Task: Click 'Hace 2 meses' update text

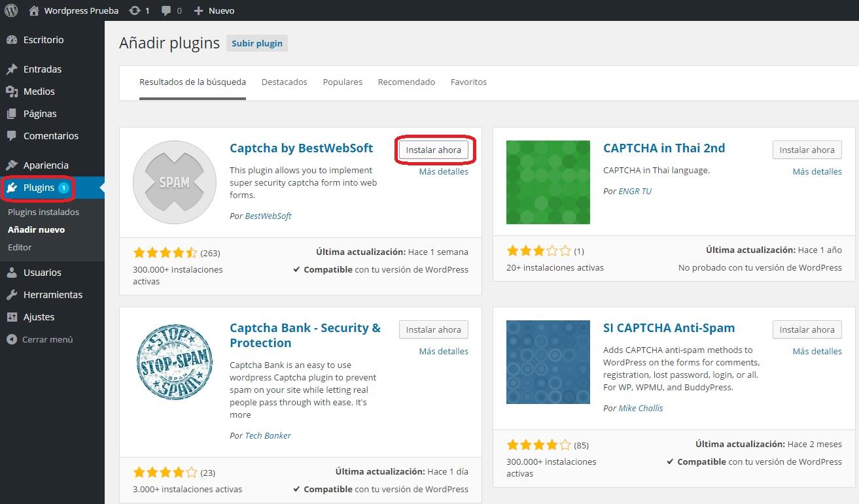Action: (815, 445)
